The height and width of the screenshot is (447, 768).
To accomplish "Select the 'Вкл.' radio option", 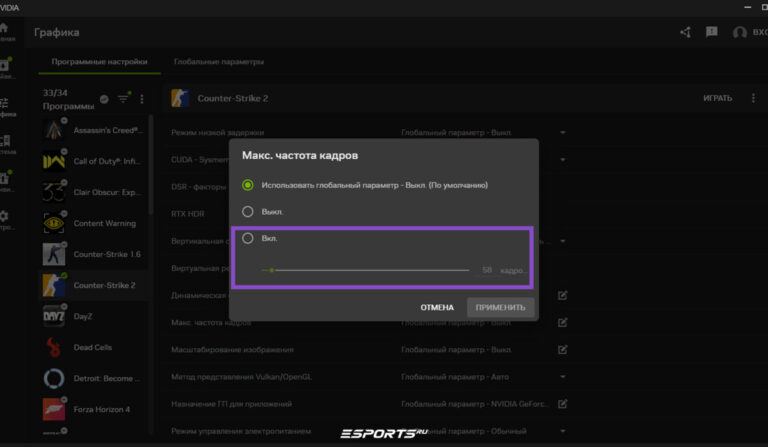I will (248, 238).
